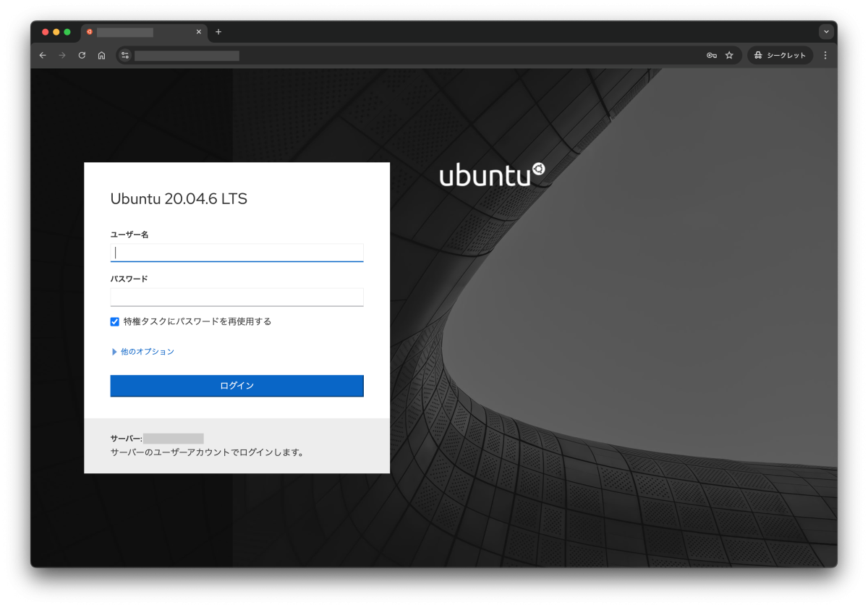
Task: Select the Ubuntu browser tab
Action: [x=144, y=32]
